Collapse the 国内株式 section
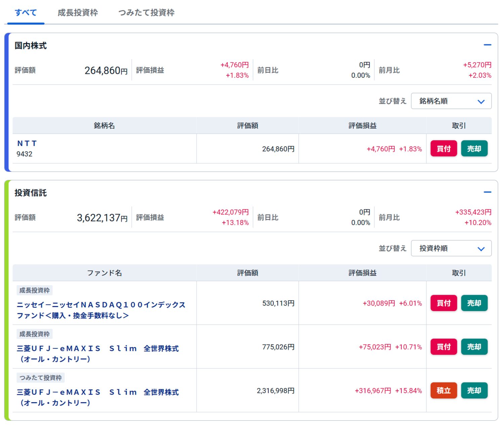Viewport: 504px width, 427px height. [x=487, y=45]
